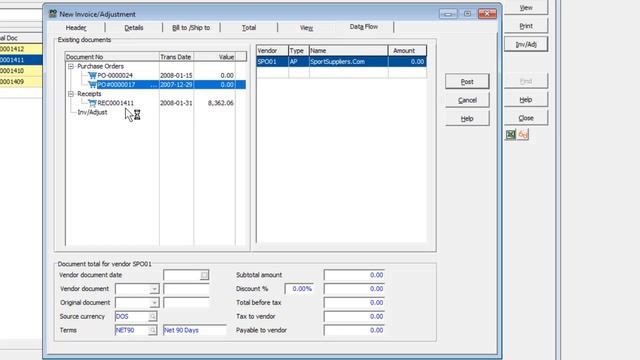Click the Terms NET90 field
This screenshot has width=640, height=360.
coord(131,330)
